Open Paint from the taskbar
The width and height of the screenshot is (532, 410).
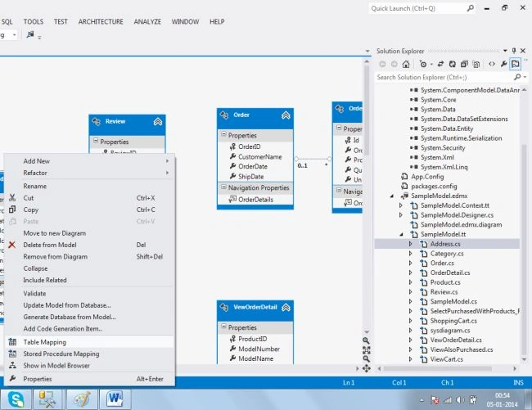coord(82,399)
